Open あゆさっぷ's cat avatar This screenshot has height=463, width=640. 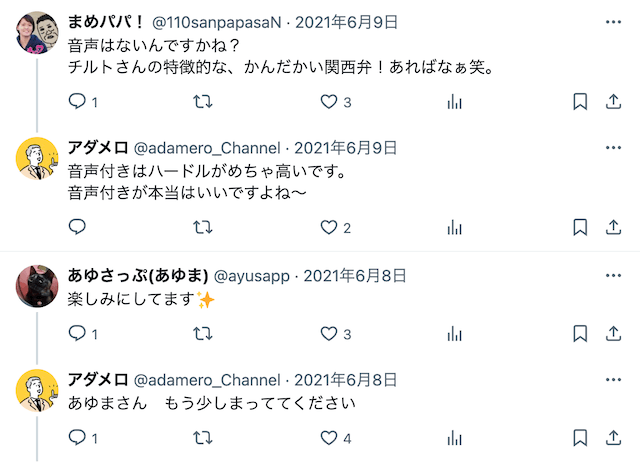point(38,287)
